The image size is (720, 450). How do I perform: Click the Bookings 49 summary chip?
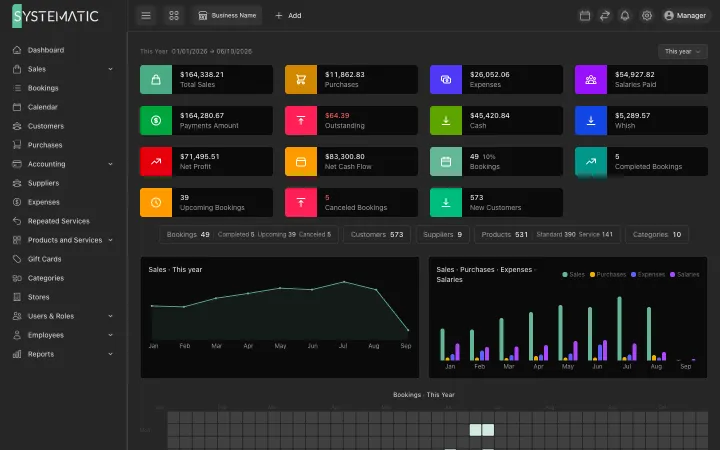pos(248,234)
